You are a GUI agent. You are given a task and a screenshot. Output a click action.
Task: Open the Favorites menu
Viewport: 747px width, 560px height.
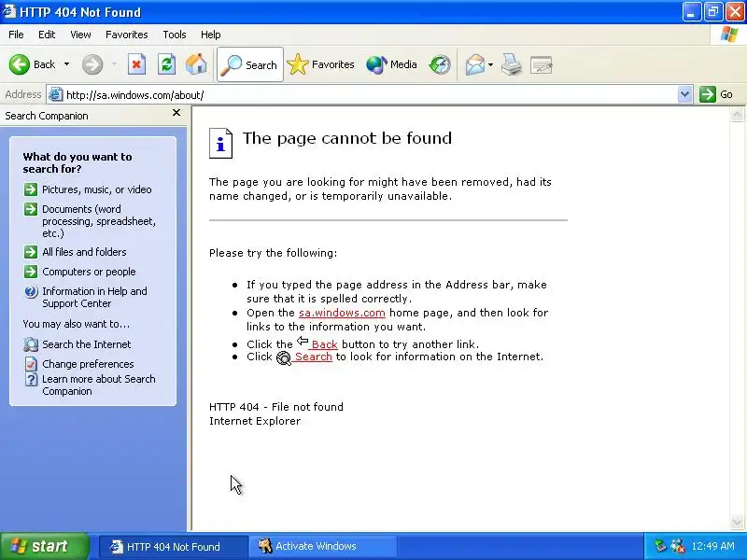(127, 35)
